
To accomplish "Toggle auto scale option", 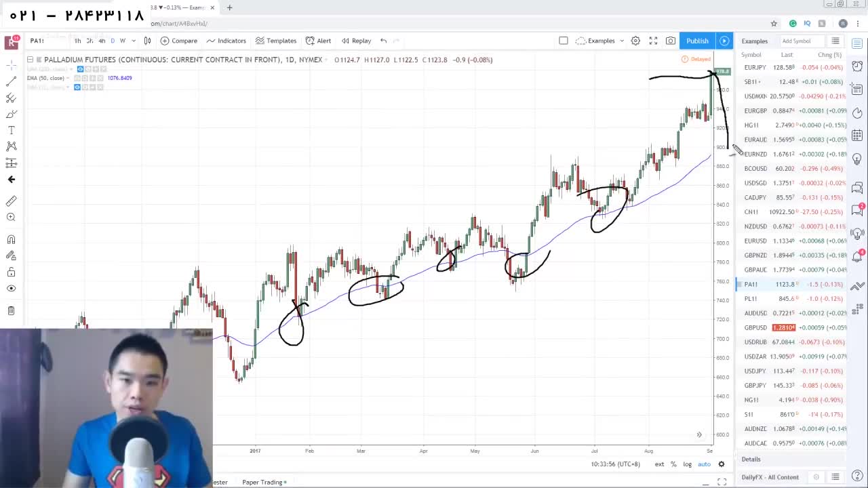I will coord(704,464).
